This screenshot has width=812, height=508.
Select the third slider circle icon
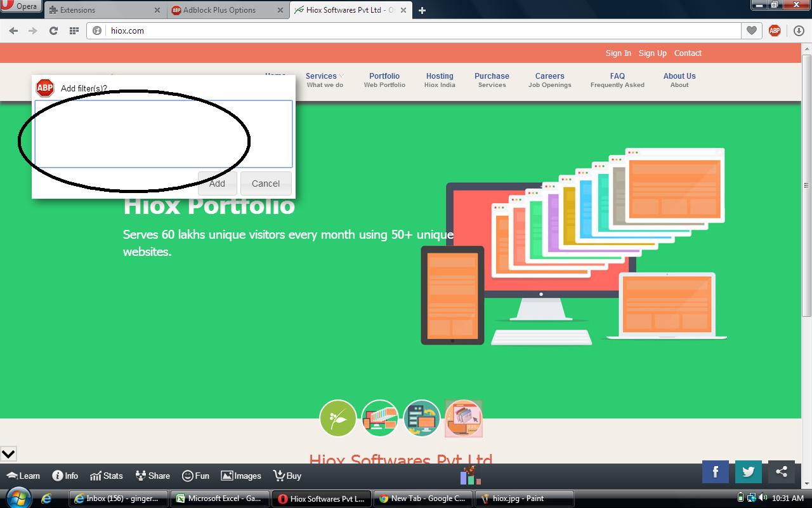(x=421, y=418)
